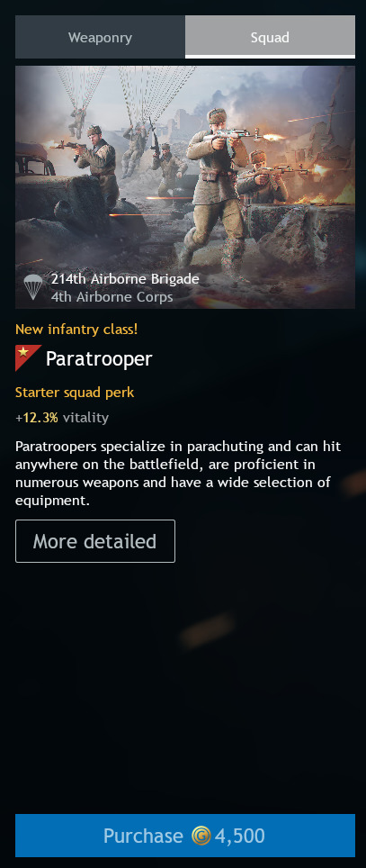366x868 pixels.
Task: Click the 4,500 price amount
Action: pyautogui.click(x=240, y=836)
